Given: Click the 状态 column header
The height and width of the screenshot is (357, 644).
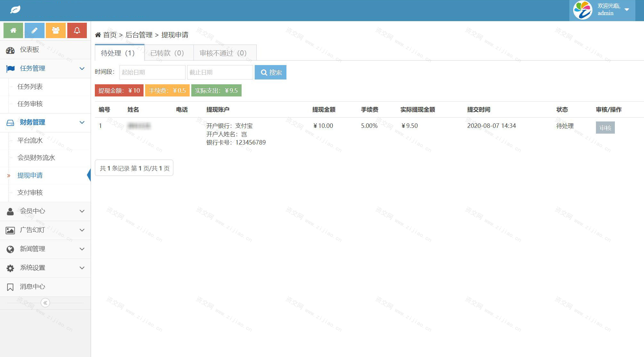Looking at the screenshot, I should pyautogui.click(x=562, y=110).
